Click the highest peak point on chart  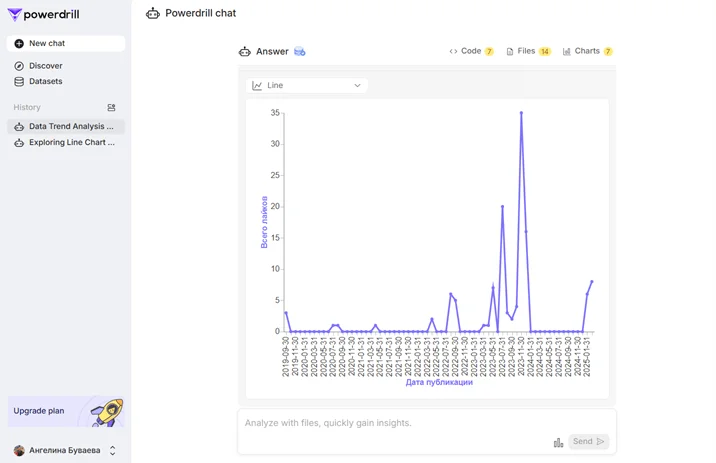pos(521,113)
